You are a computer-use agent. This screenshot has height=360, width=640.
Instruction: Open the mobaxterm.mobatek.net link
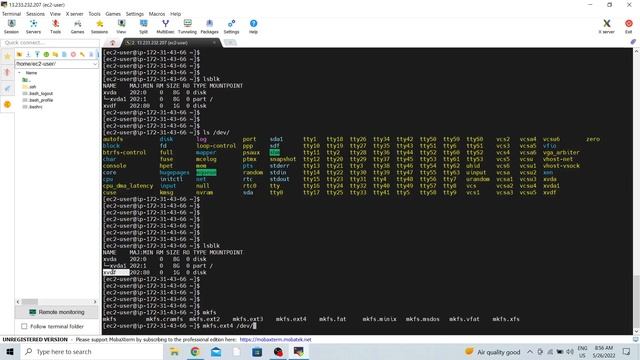pyautogui.click(x=276, y=340)
